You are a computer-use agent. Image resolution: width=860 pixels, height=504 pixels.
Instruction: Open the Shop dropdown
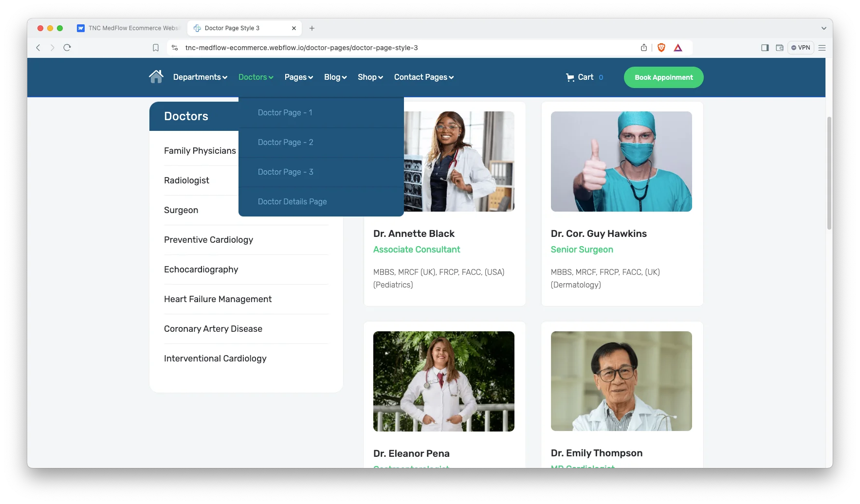click(370, 77)
